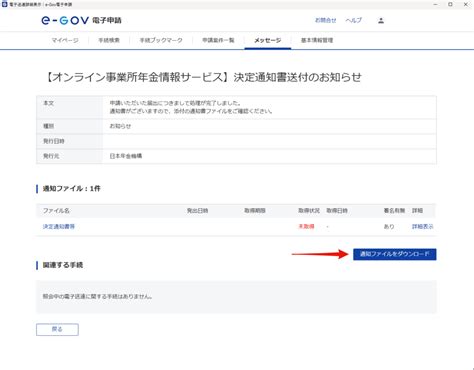Click the 発行日時 row label
Screen dimensions: 474x370
(54, 141)
